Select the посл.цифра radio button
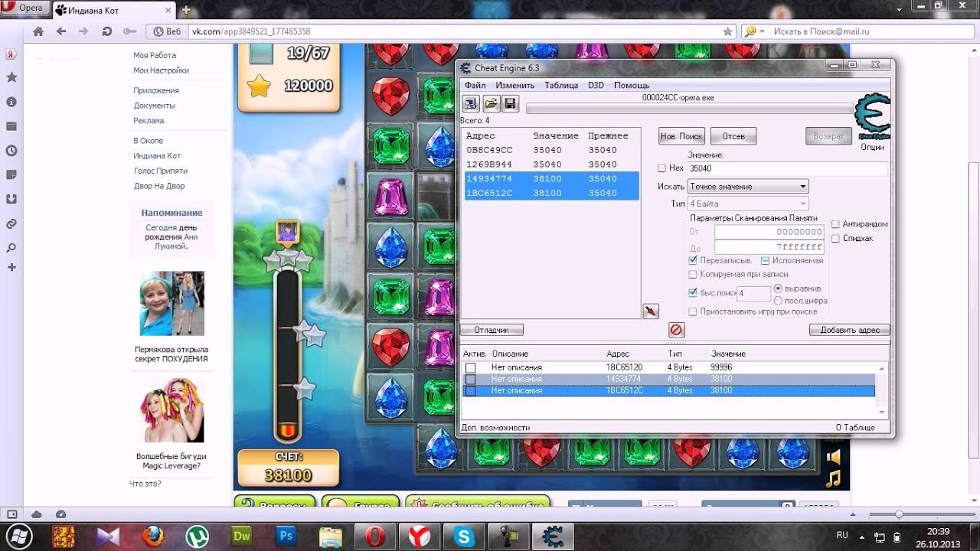This screenshot has width=980, height=551. point(779,301)
